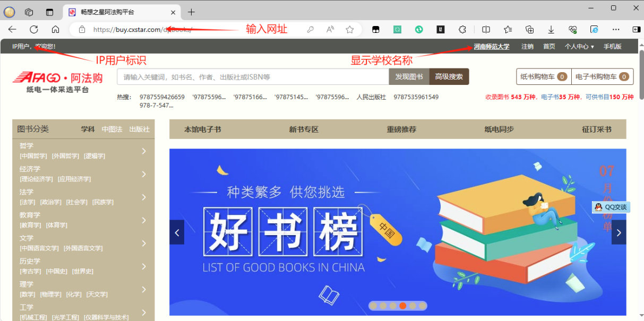Click the 发现图书 search button
The image size is (644, 321).
pos(409,76)
